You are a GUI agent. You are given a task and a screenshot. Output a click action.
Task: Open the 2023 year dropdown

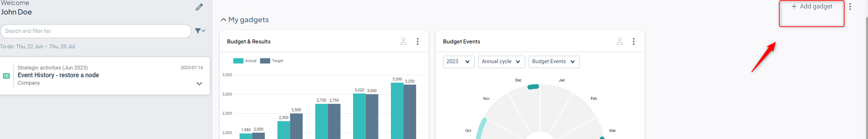(459, 62)
